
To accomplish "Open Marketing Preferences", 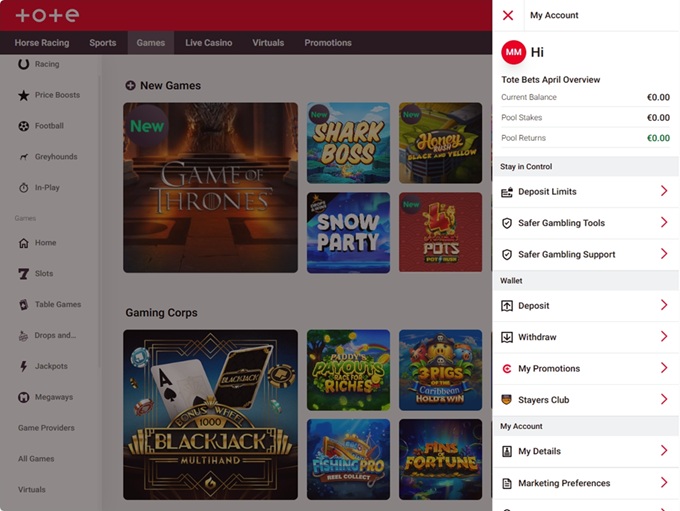I will [x=563, y=483].
